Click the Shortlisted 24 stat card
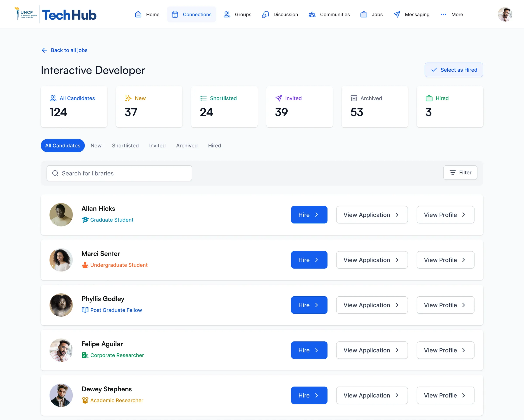This screenshot has height=420, width=524. click(224, 107)
